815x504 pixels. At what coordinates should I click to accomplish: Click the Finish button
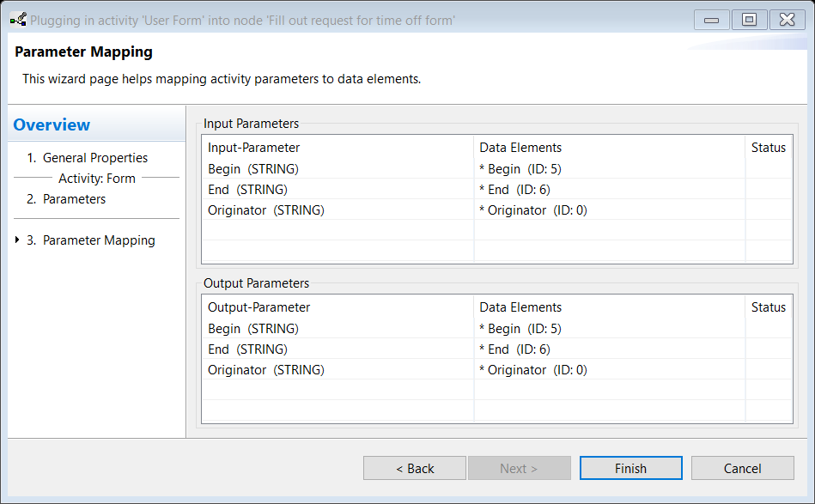point(631,468)
